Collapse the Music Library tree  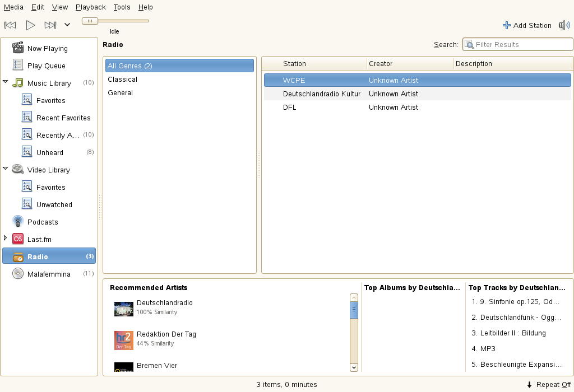[x=6, y=82]
